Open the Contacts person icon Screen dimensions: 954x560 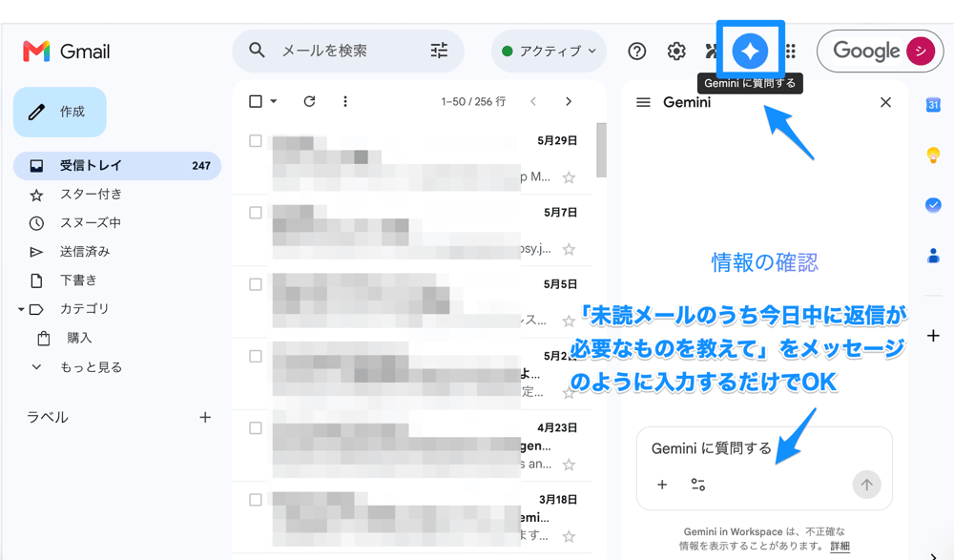click(x=933, y=255)
